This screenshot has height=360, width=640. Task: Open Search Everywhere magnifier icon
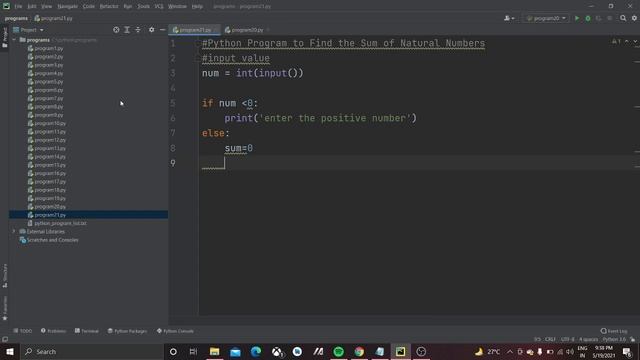623,18
